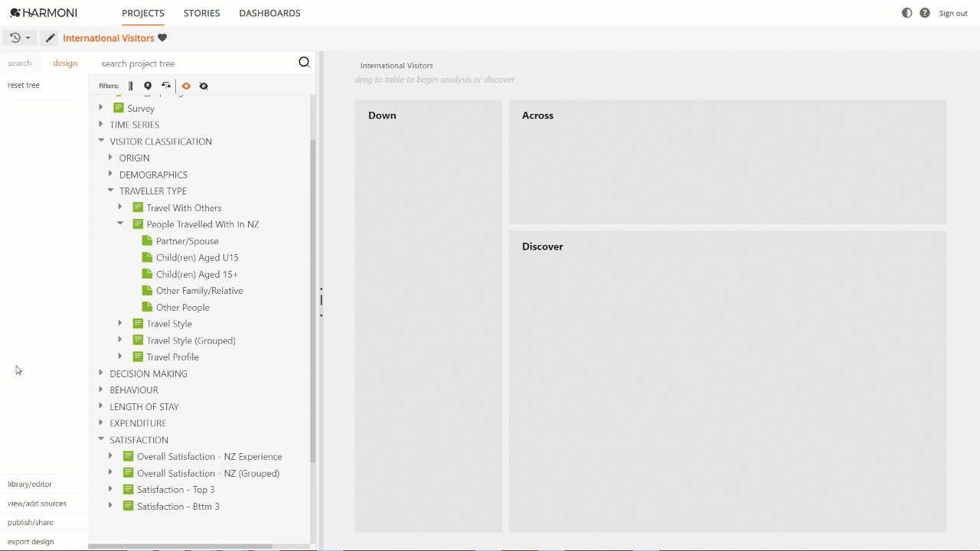The width and height of the screenshot is (980, 551).
Task: Open view/add sources
Action: pyautogui.click(x=37, y=504)
